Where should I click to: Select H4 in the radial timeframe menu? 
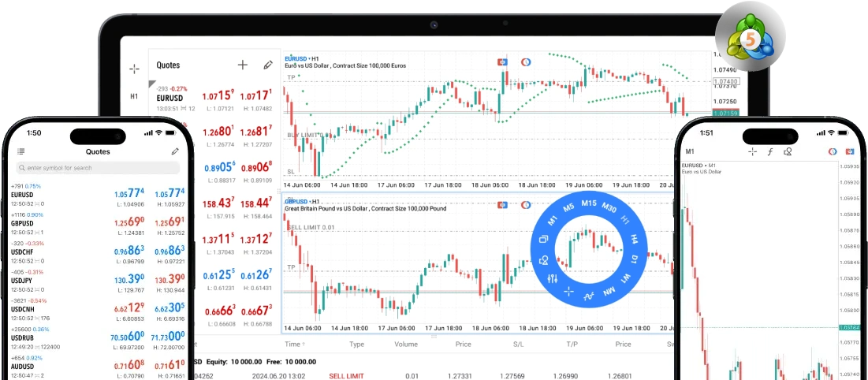tap(635, 240)
